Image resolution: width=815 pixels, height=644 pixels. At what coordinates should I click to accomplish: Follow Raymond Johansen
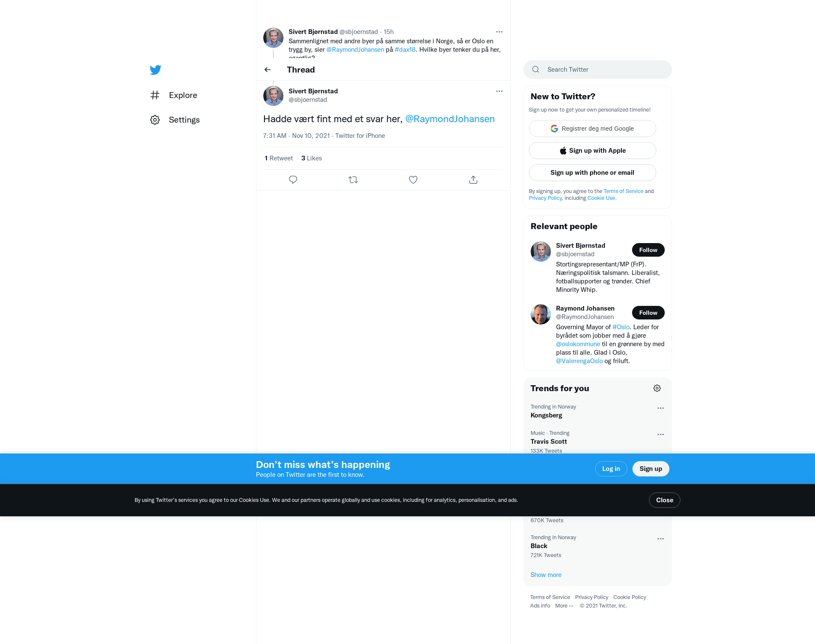pyautogui.click(x=648, y=313)
